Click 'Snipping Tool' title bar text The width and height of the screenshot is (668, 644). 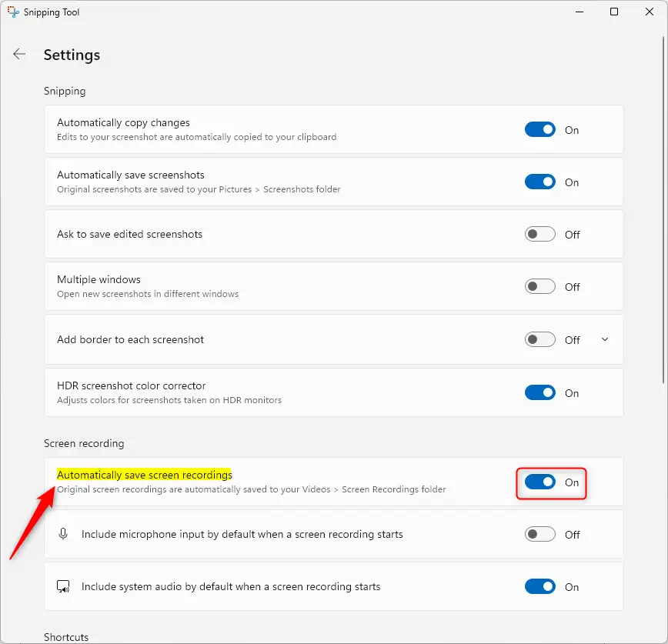point(52,12)
